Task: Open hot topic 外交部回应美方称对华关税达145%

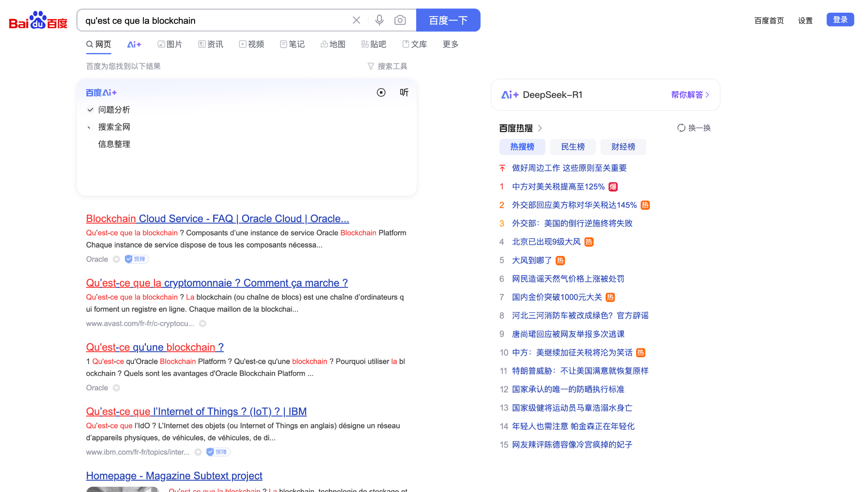Action: [x=574, y=205]
